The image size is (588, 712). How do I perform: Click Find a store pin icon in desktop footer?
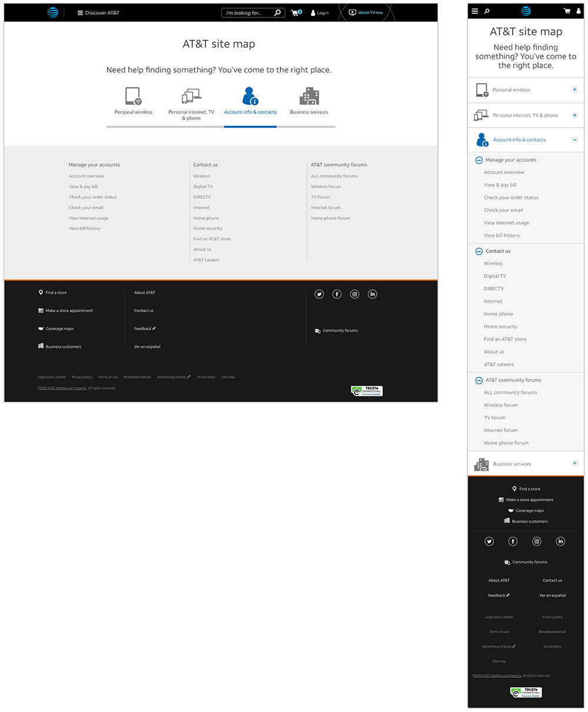coord(41,292)
